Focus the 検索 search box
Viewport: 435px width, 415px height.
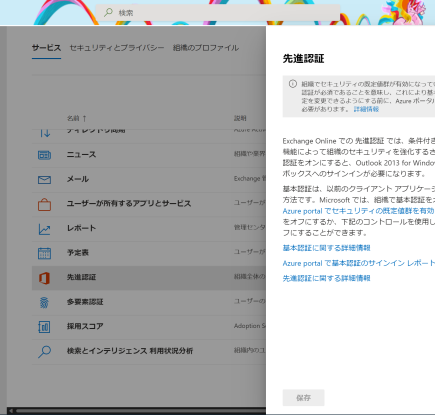218,13
